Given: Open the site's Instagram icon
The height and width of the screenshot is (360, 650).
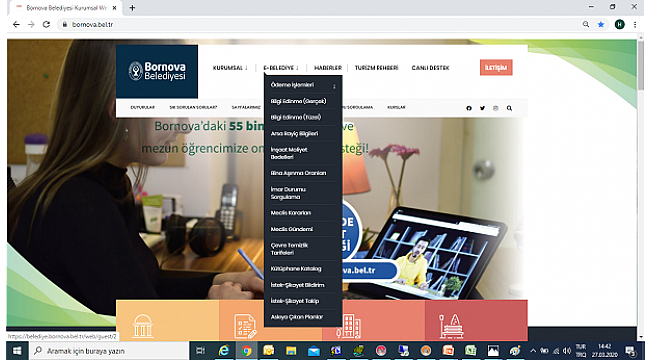Looking at the screenshot, I should [x=495, y=108].
